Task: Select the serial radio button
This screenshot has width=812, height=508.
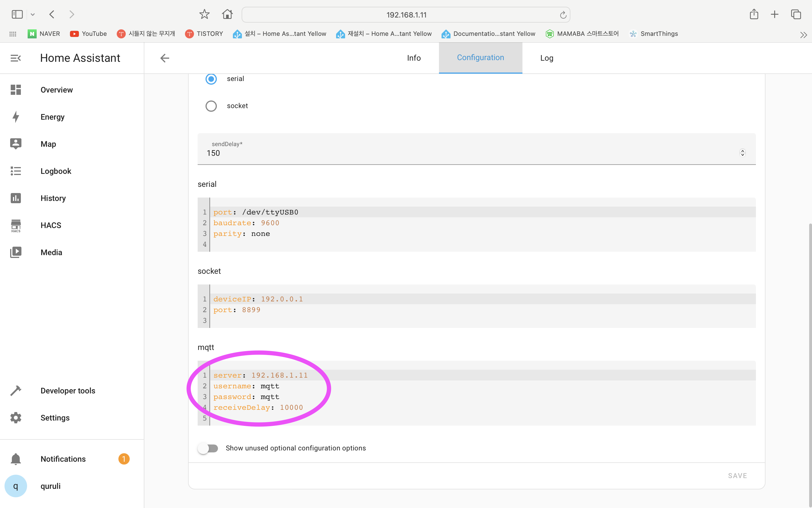Action: click(x=211, y=79)
